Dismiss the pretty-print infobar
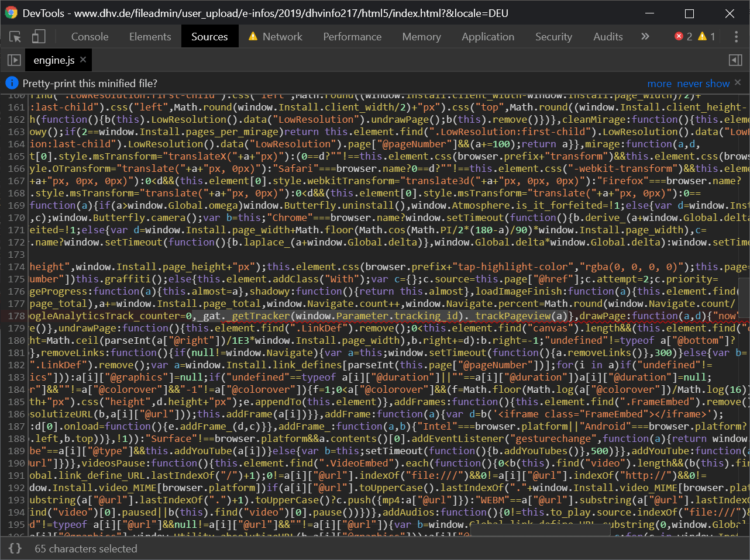750x560 pixels. click(x=738, y=82)
